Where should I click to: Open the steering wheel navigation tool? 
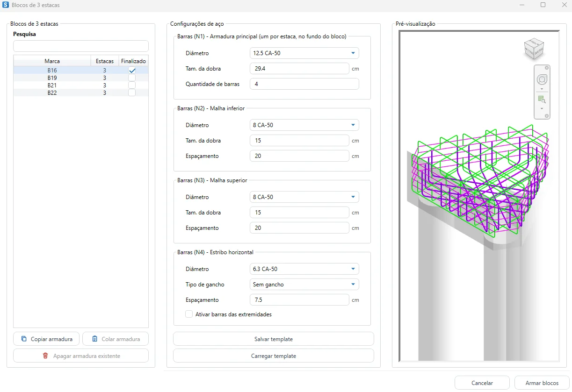(542, 79)
